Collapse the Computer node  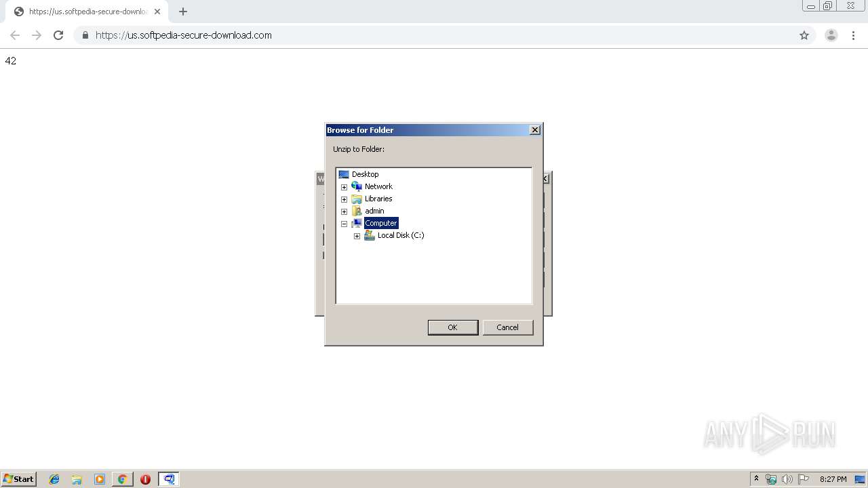tap(344, 224)
